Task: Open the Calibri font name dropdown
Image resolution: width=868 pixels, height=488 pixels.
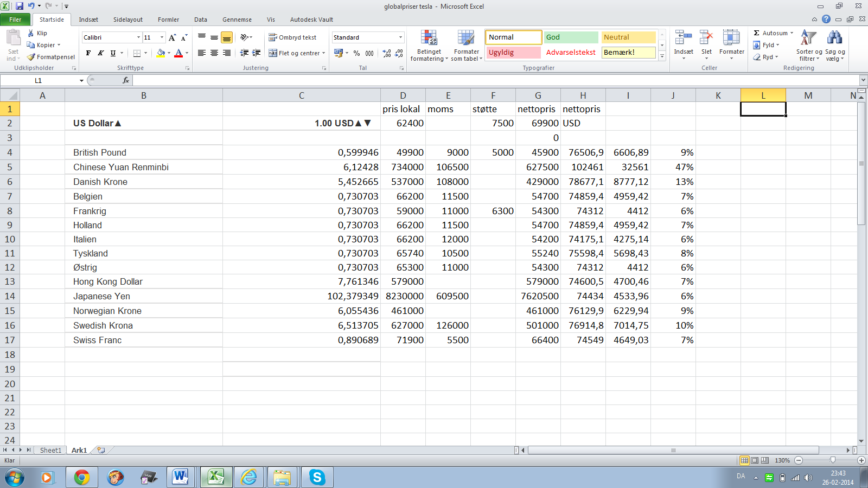Action: coord(138,37)
